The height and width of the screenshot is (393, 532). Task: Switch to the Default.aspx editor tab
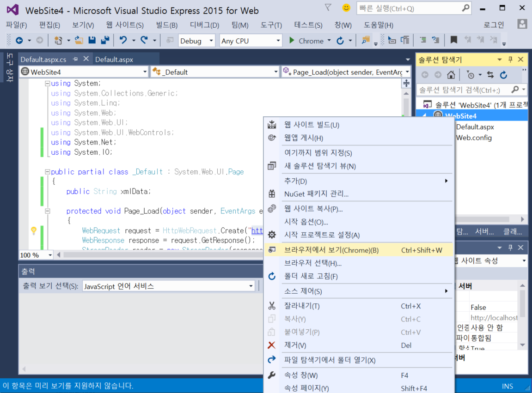(x=114, y=60)
